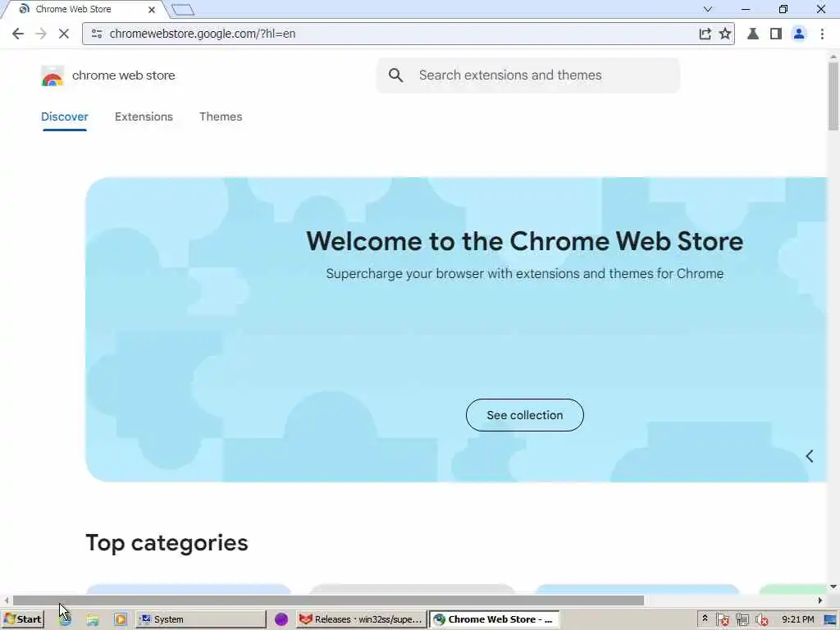Click the chrome web store title text
This screenshot has width=840, height=630.
[124, 75]
